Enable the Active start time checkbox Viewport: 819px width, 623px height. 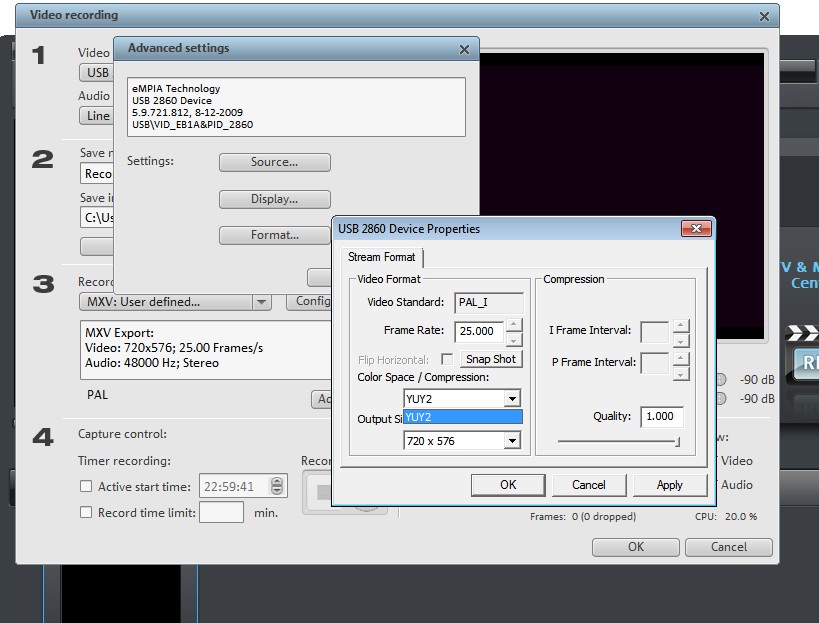pos(86,486)
